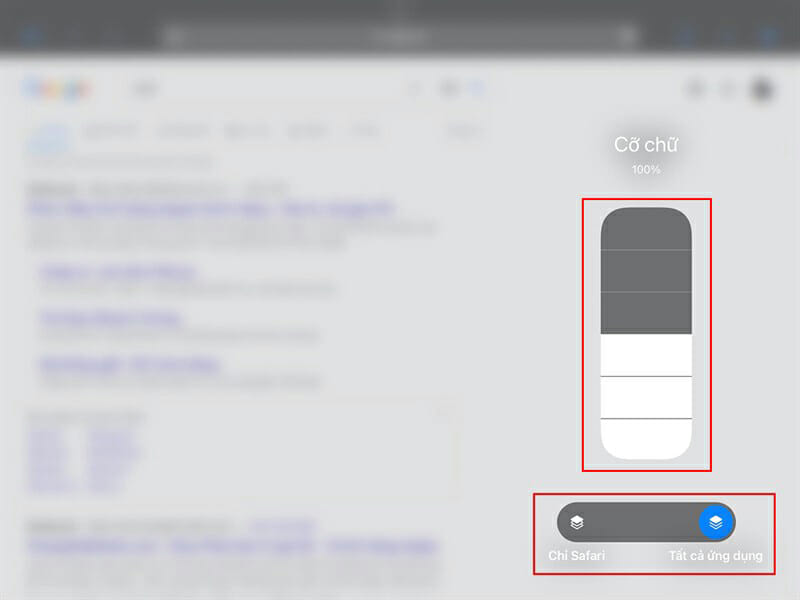Tap the 'Chỉ Safari' stacked-layers icon
Screen dimensions: 800x600
[x=577, y=522]
